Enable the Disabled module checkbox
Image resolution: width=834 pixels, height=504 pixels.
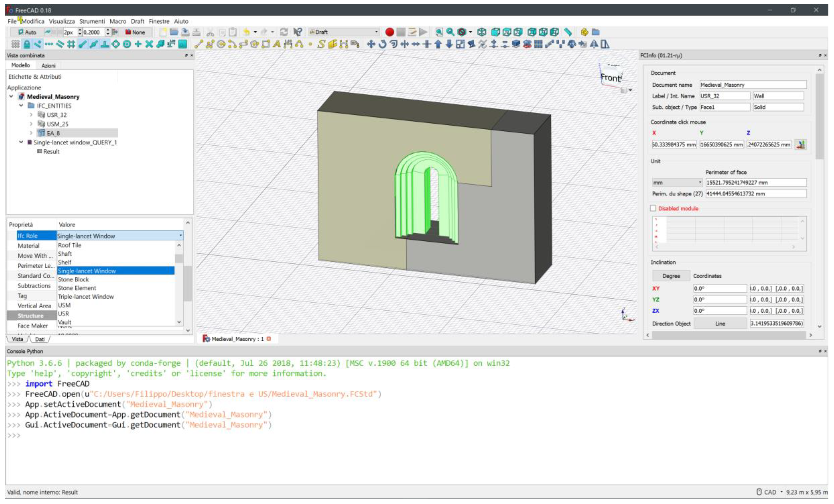(x=653, y=209)
